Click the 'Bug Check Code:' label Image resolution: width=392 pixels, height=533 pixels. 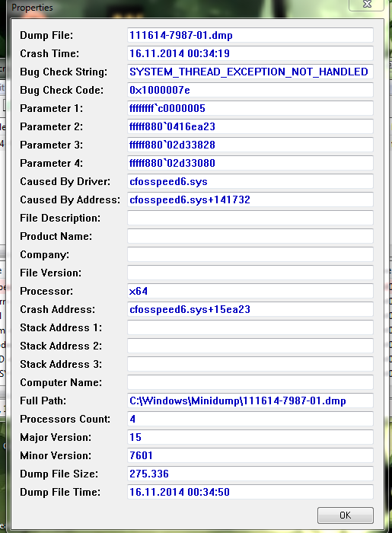(x=62, y=90)
